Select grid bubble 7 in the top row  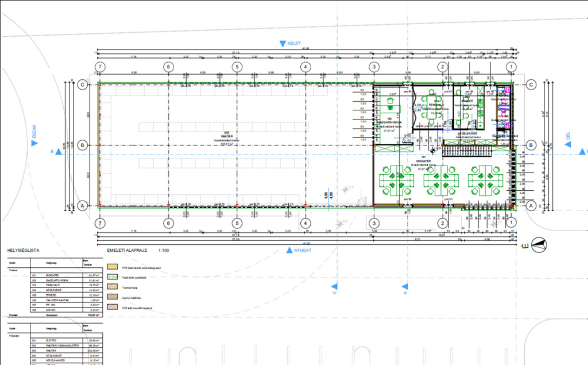[x=101, y=67]
